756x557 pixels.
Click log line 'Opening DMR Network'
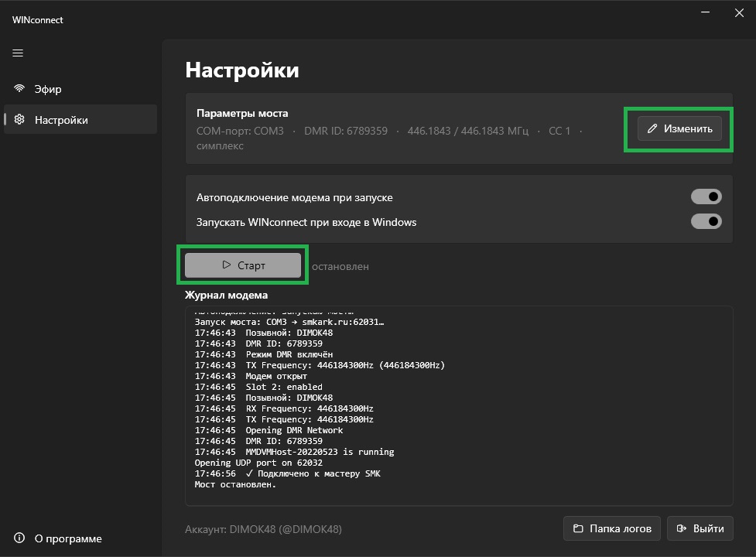(269, 430)
